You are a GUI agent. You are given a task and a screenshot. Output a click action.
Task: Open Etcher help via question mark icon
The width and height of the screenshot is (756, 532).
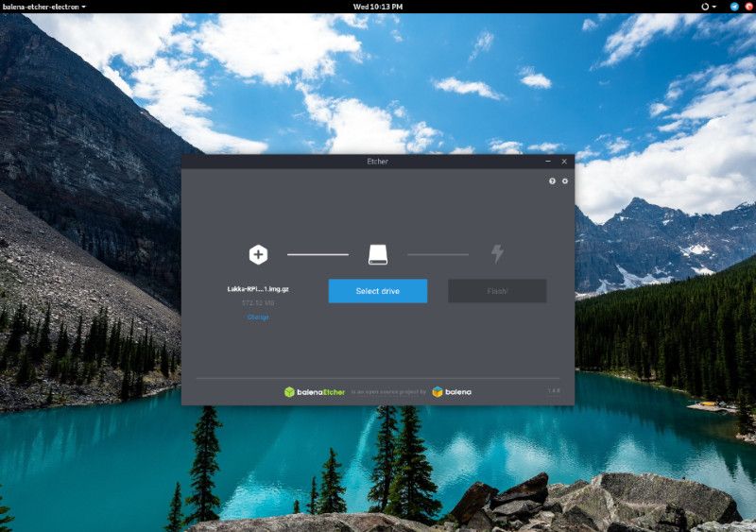click(x=553, y=181)
